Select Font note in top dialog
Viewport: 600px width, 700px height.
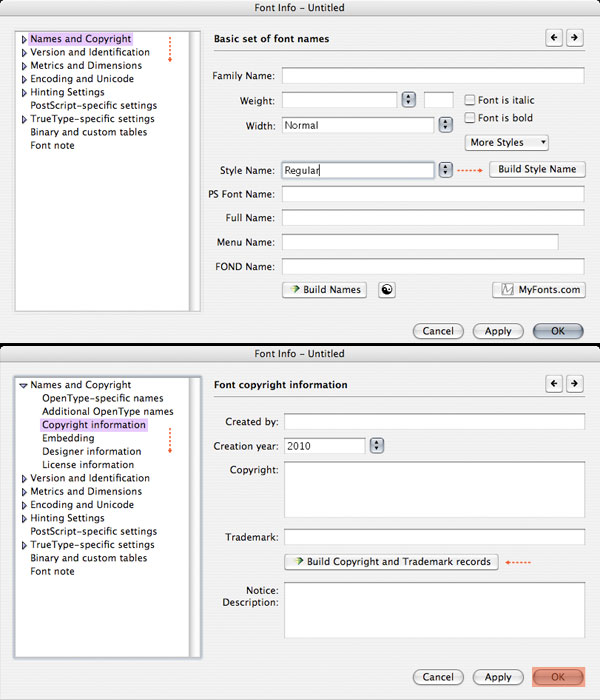(52, 146)
